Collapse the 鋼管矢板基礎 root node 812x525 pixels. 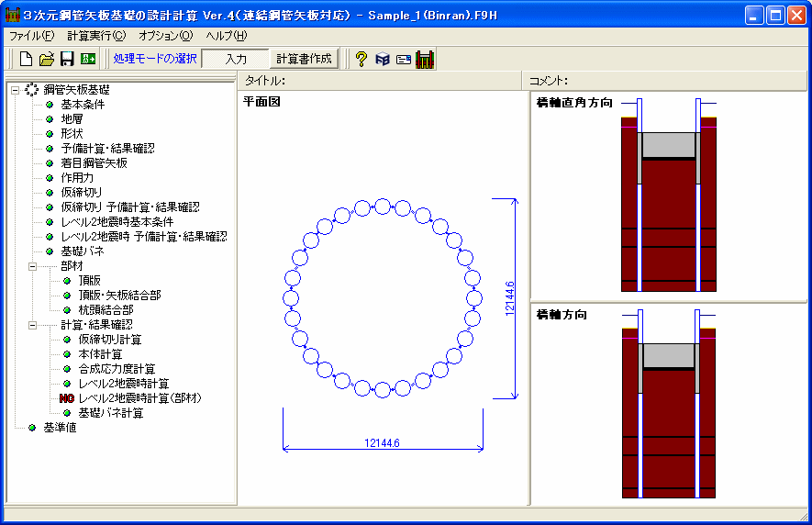15,90
